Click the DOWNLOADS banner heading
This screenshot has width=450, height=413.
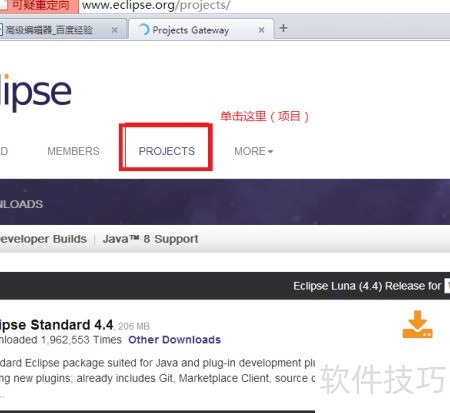click(x=21, y=204)
